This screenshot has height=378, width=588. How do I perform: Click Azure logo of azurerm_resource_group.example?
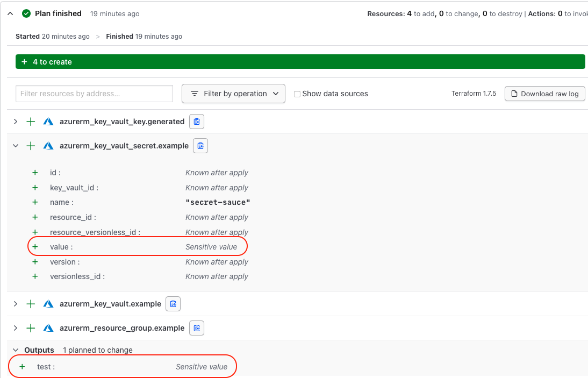48,328
